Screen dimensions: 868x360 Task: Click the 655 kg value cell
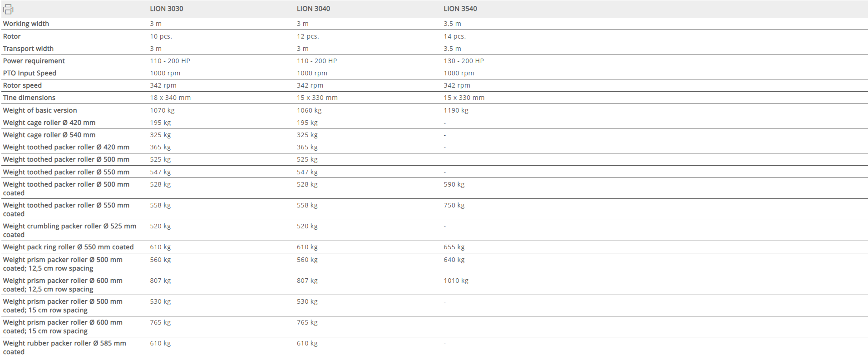[454, 247]
